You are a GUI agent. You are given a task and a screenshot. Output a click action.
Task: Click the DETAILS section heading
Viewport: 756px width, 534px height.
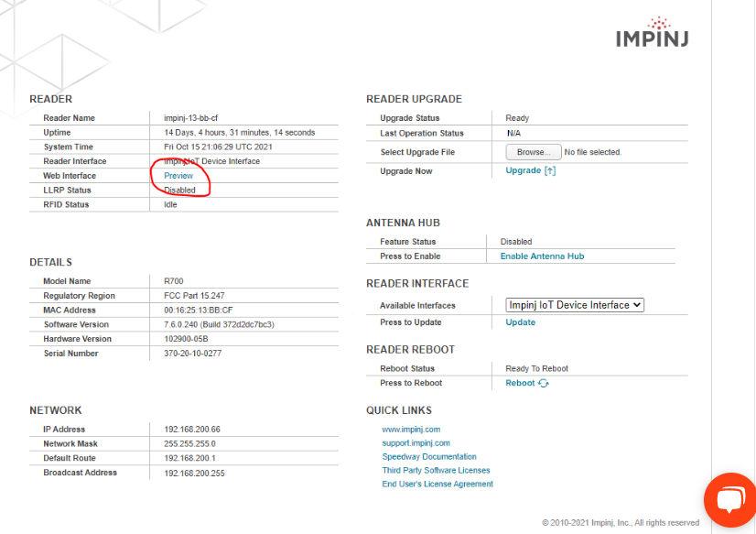[x=50, y=262]
